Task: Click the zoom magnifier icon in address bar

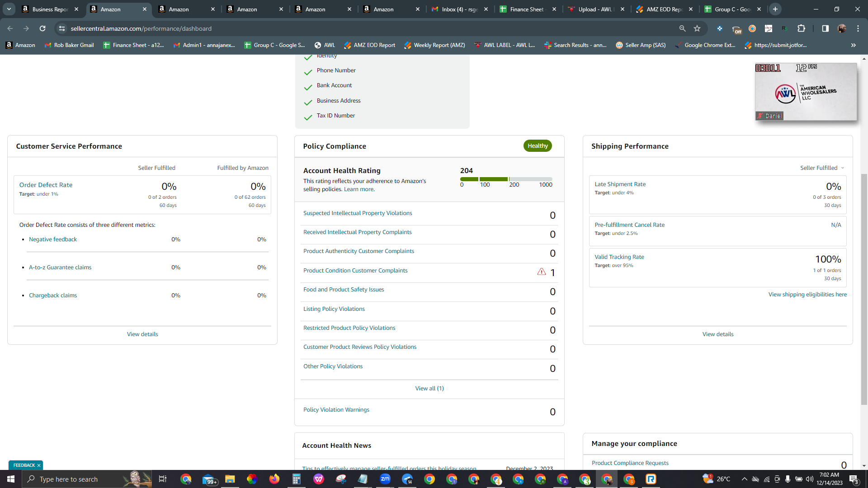Action: point(682,28)
